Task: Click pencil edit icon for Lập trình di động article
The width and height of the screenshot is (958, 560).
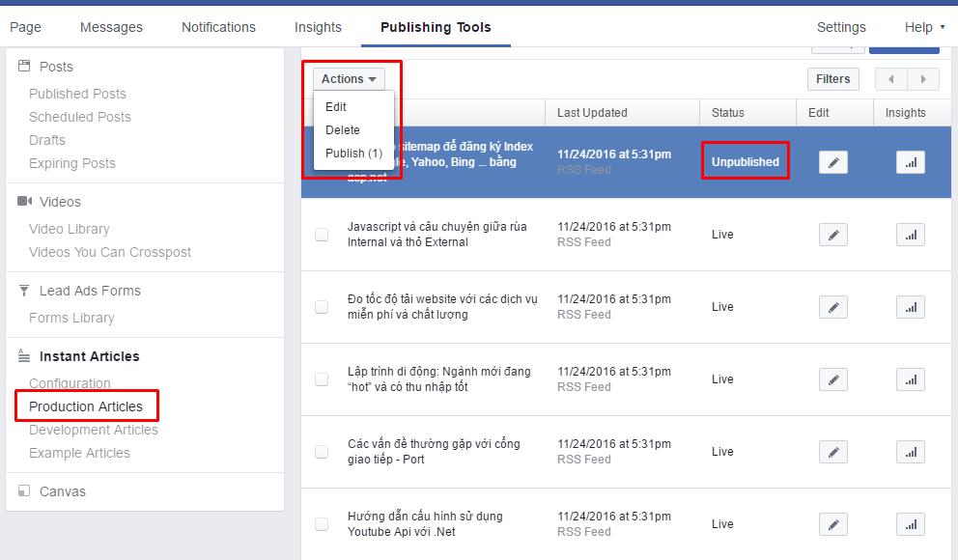Action: pyautogui.click(x=832, y=379)
